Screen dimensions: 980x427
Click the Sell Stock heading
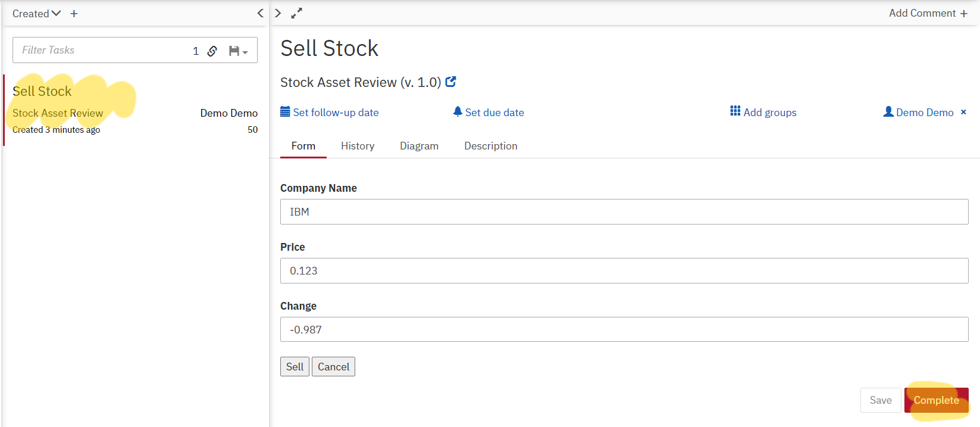[x=329, y=48]
